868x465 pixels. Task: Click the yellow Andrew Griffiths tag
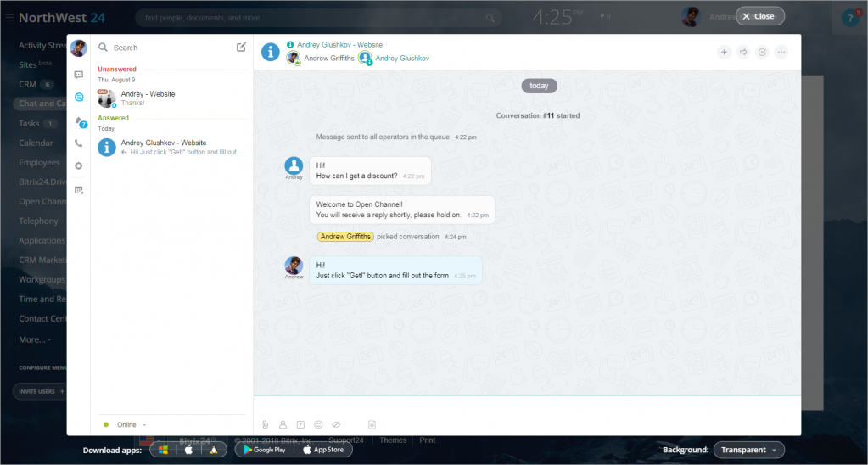pos(345,237)
